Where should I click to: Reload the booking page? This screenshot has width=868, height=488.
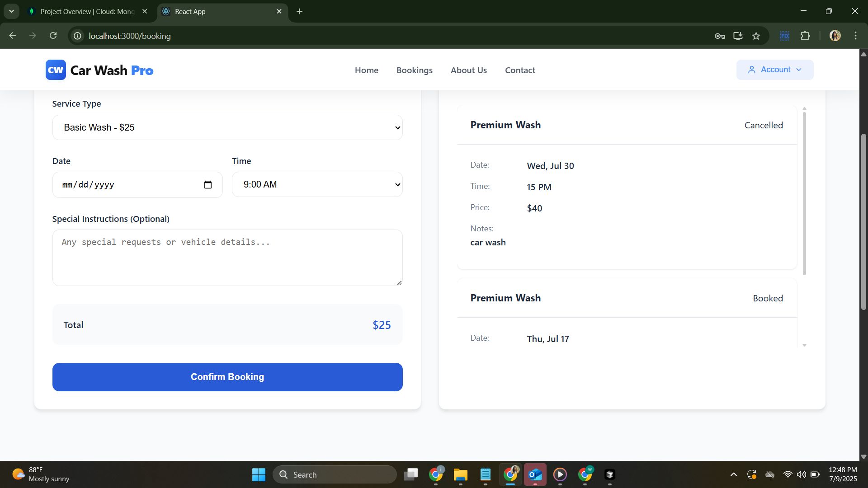pos(53,36)
